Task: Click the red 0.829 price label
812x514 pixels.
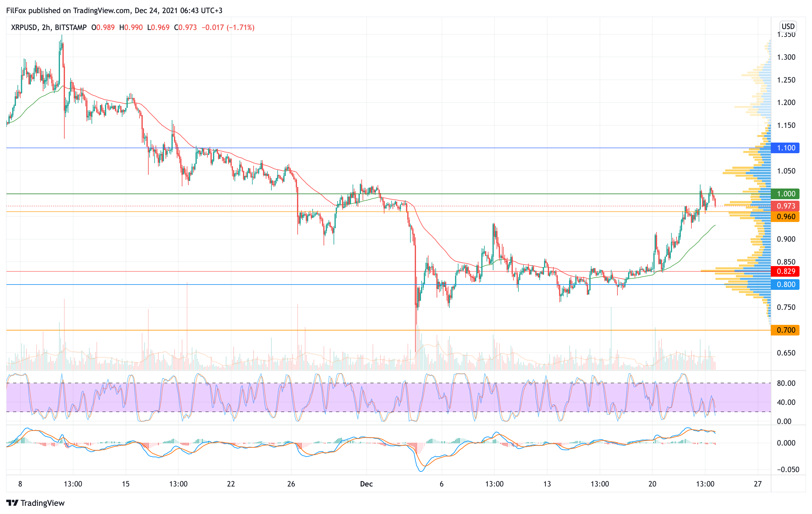Action: point(785,271)
